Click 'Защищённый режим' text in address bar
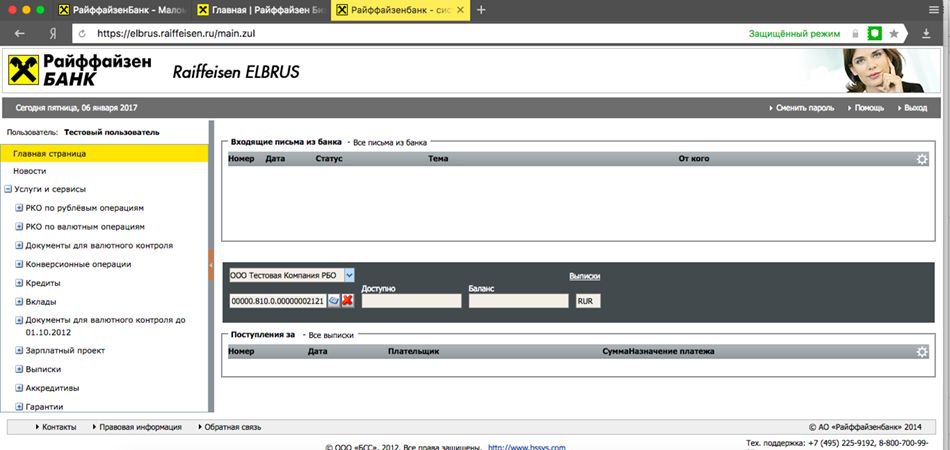950x450 pixels. (x=794, y=34)
